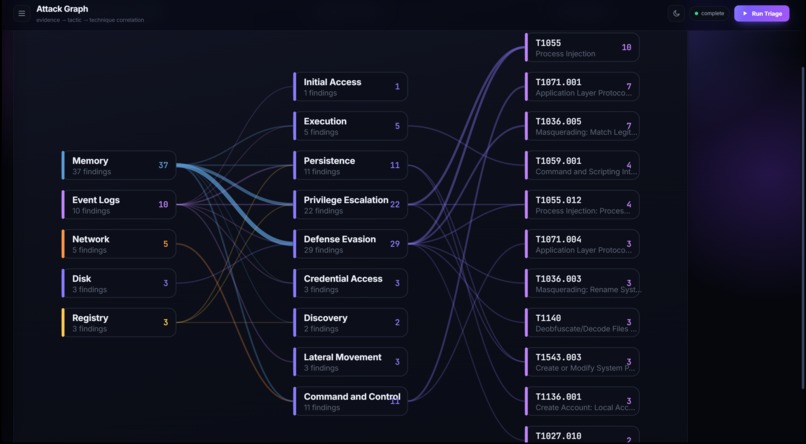Select the Discovery tactic node
The image size is (806, 444).
350,322
